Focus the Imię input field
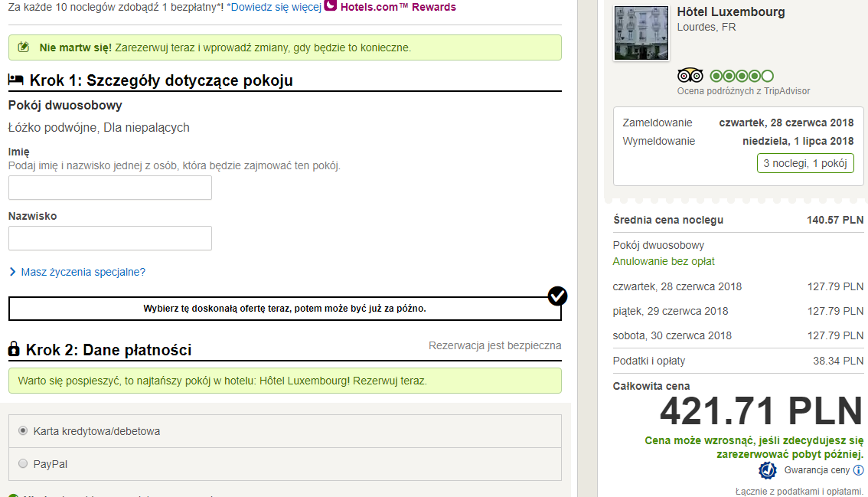Image resolution: width=868 pixels, height=497 pixels. click(110, 188)
